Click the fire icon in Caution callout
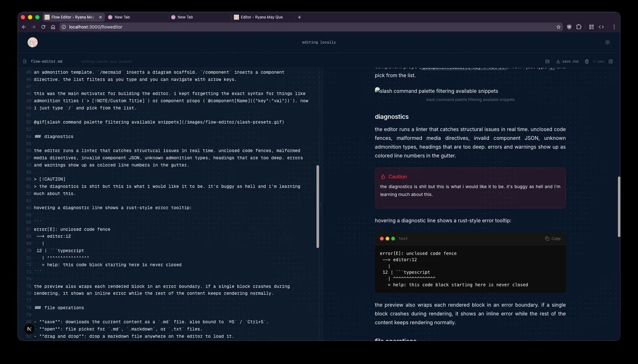638x364 pixels. 383,177
